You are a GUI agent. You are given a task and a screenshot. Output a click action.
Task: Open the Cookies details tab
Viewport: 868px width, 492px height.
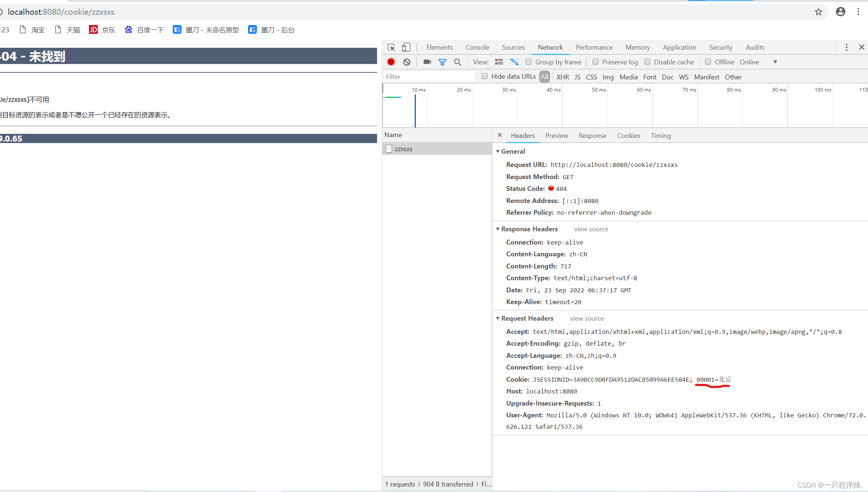[628, 136]
